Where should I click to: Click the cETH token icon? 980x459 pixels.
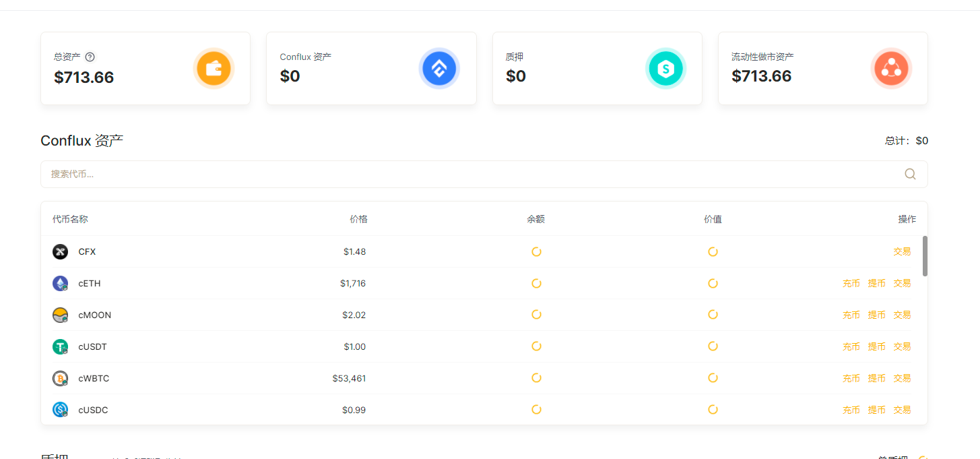61,284
